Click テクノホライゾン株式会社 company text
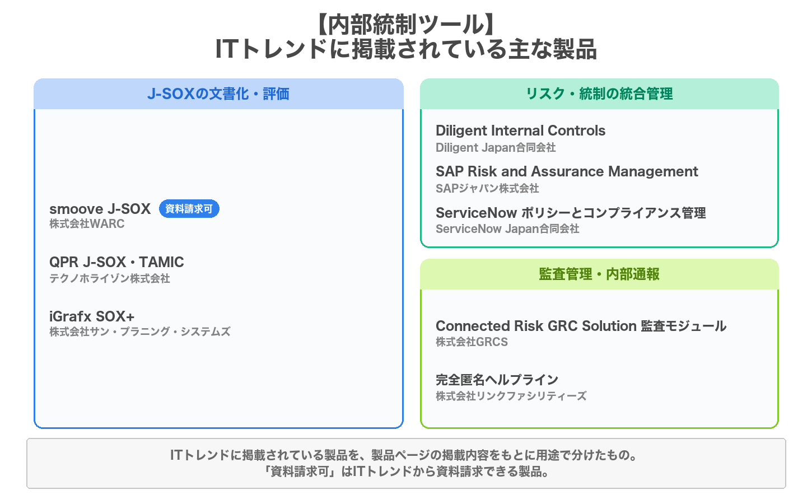 click(110, 278)
